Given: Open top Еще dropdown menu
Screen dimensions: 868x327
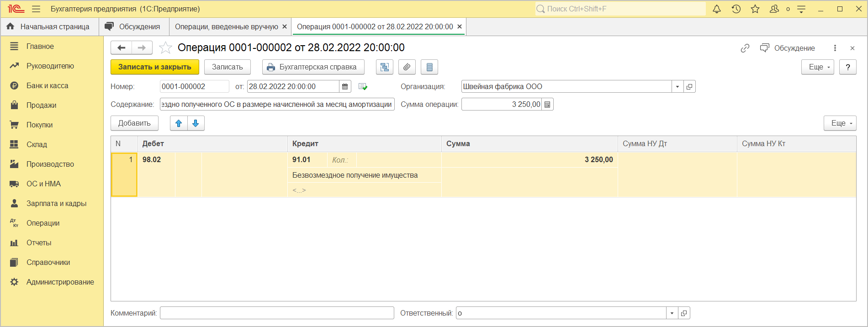Looking at the screenshot, I should (818, 67).
